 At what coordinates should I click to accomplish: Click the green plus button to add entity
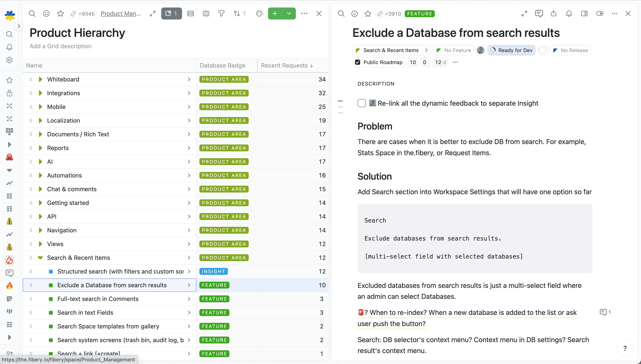click(275, 14)
